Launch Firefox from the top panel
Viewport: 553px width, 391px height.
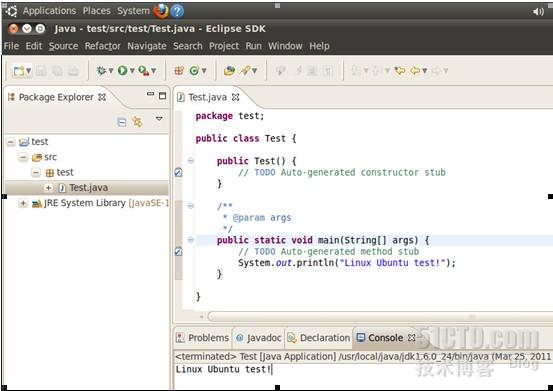pos(160,11)
